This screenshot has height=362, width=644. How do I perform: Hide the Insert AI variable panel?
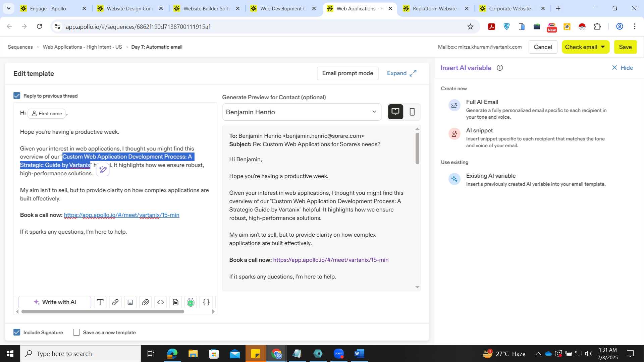click(622, 68)
